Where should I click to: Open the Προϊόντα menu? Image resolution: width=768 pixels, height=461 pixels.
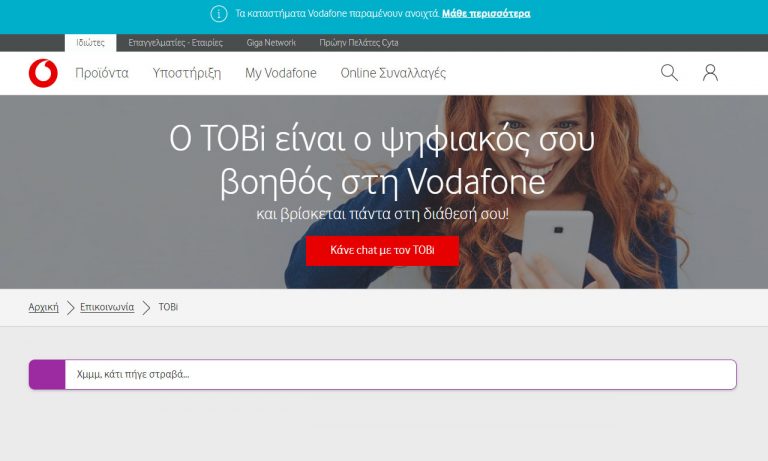(x=102, y=73)
